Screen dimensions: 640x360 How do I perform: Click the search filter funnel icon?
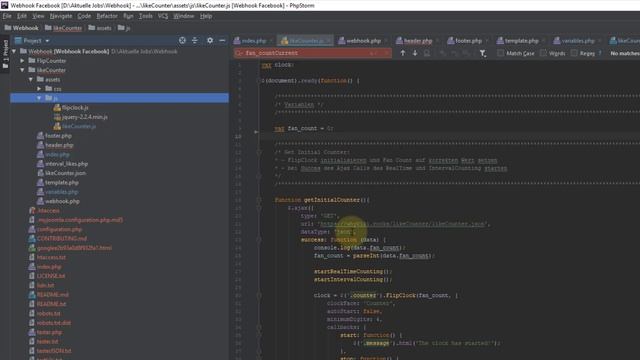click(x=482, y=53)
